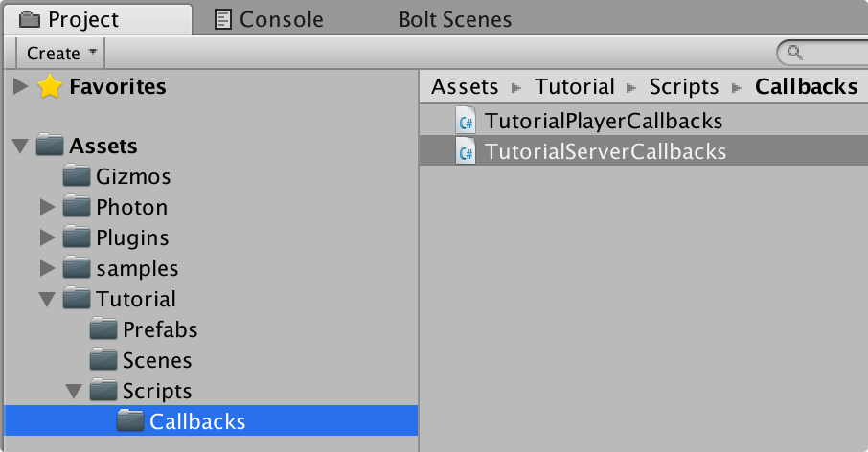868x452 pixels.
Task: Click the Scenes folder icon
Action: (103, 360)
